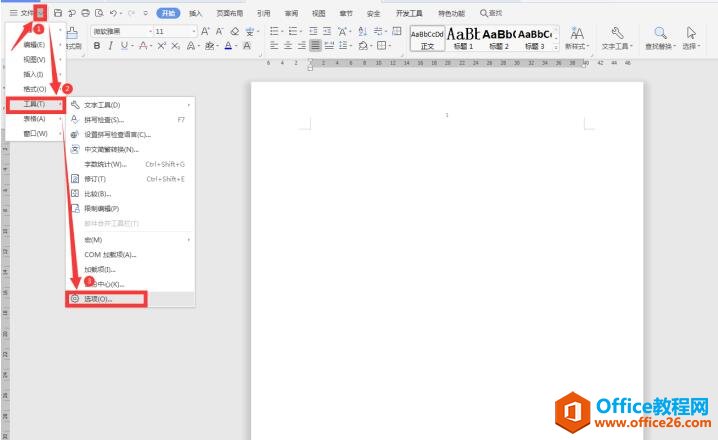Viewport: 718px width, 440px height.
Task: Expand the font name dropdown
Action: [x=150, y=31]
